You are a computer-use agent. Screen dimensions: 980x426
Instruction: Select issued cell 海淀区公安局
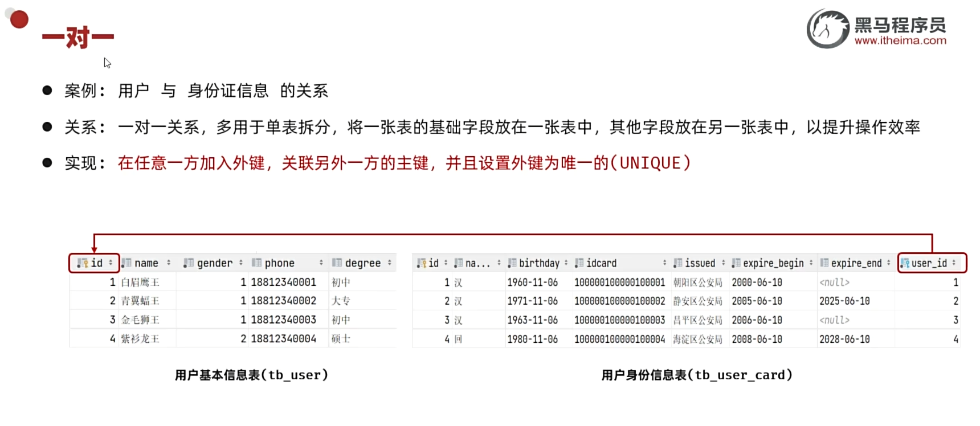tap(697, 339)
